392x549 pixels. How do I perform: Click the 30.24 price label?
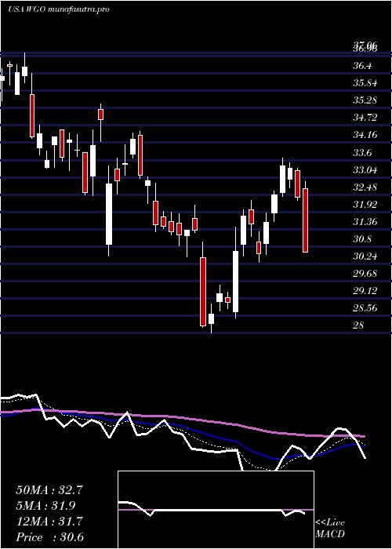[x=365, y=256]
